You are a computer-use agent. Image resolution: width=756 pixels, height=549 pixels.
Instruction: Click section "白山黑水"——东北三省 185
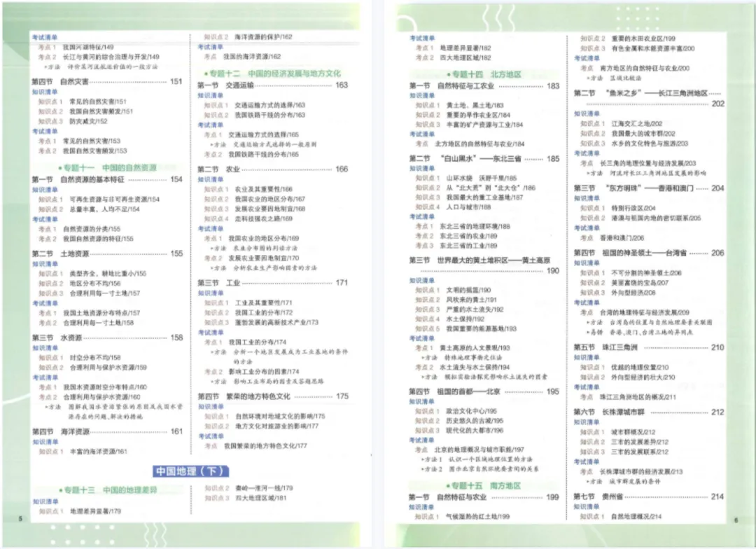484,159
